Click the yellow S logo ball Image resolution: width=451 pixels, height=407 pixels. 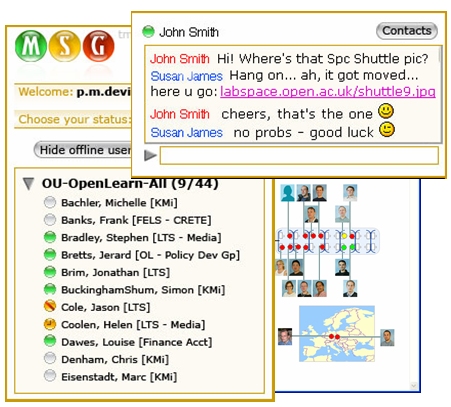65,46
